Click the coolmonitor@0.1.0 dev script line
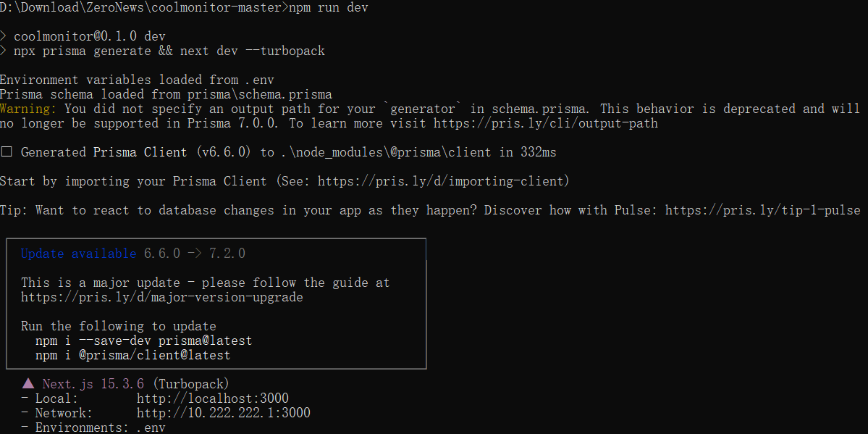 pyautogui.click(x=89, y=36)
